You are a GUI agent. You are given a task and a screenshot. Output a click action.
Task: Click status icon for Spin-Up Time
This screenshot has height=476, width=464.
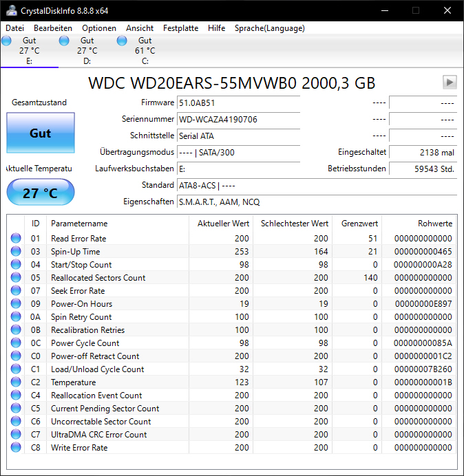[x=16, y=251]
